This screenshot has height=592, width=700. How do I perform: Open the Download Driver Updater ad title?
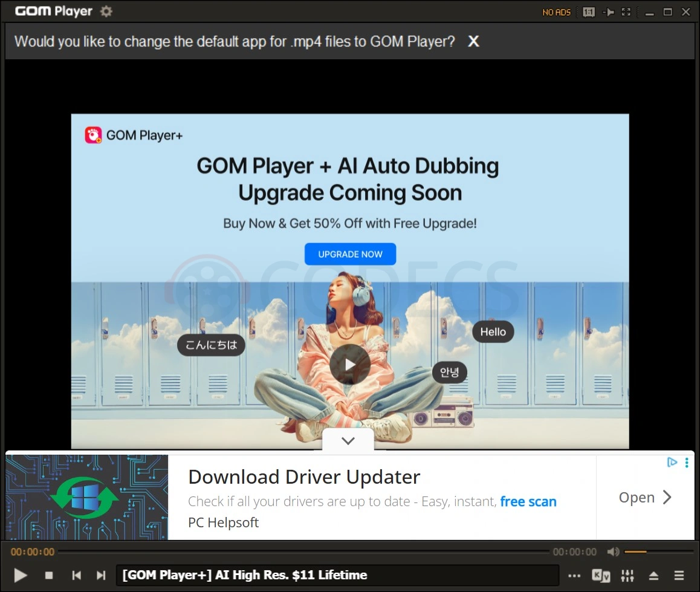[304, 477]
